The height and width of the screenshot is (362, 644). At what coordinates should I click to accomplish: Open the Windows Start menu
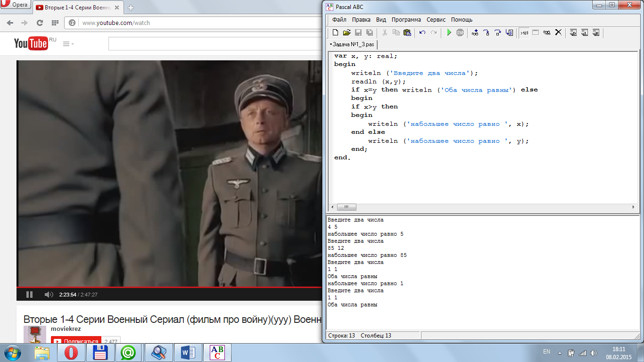[x=13, y=352]
